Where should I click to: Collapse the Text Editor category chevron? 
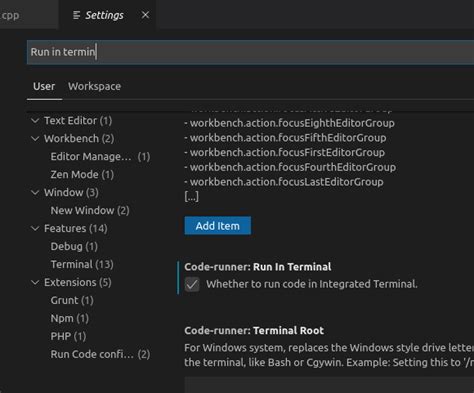click(35, 121)
